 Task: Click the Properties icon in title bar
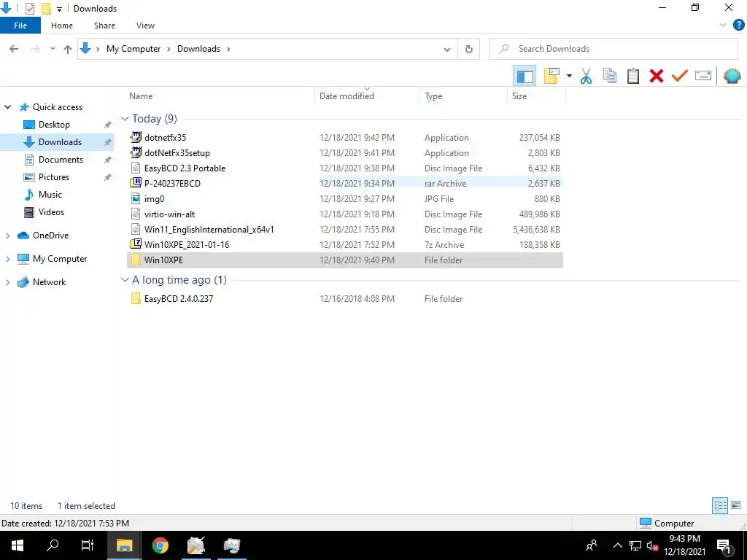pos(29,9)
